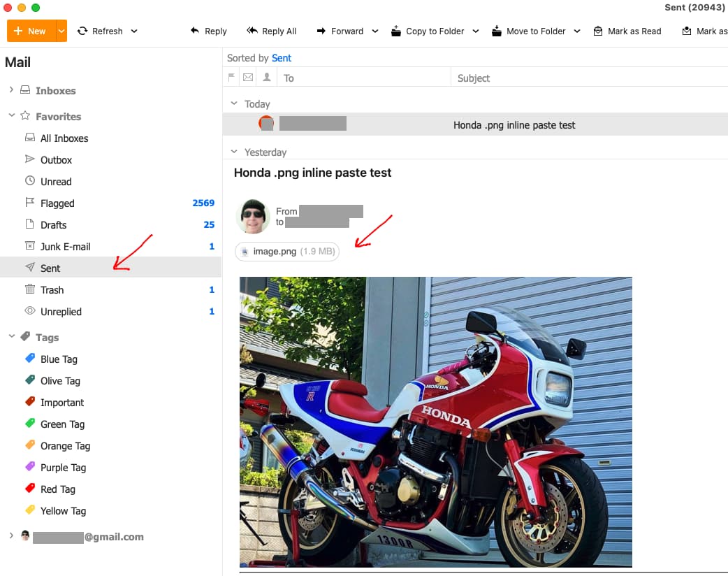
Task: Collapse the Today message group
Action: point(234,103)
